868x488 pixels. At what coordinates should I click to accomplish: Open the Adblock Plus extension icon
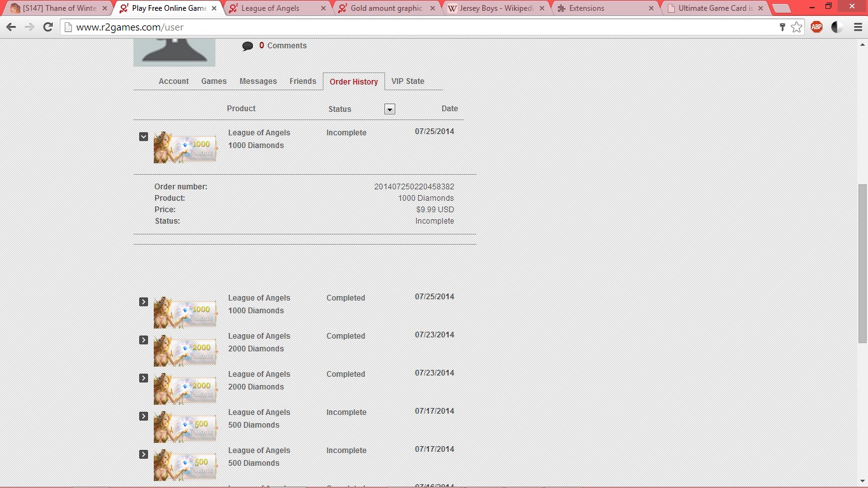(x=817, y=27)
